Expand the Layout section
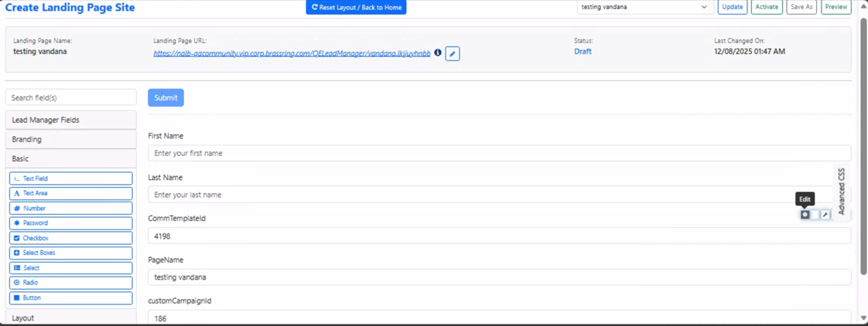868x326 pixels. coord(70,318)
